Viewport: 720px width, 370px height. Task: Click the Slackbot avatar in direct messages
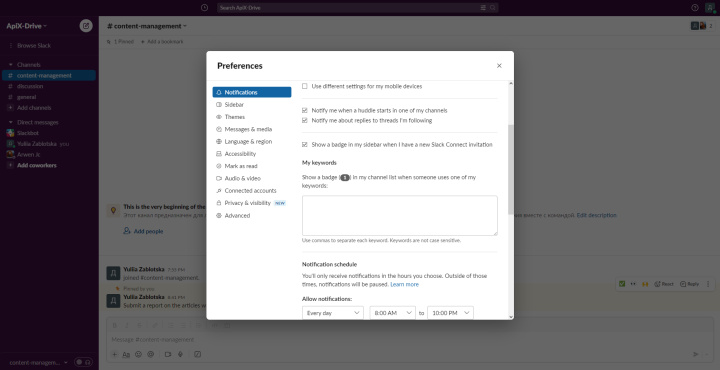pyautogui.click(x=11, y=133)
